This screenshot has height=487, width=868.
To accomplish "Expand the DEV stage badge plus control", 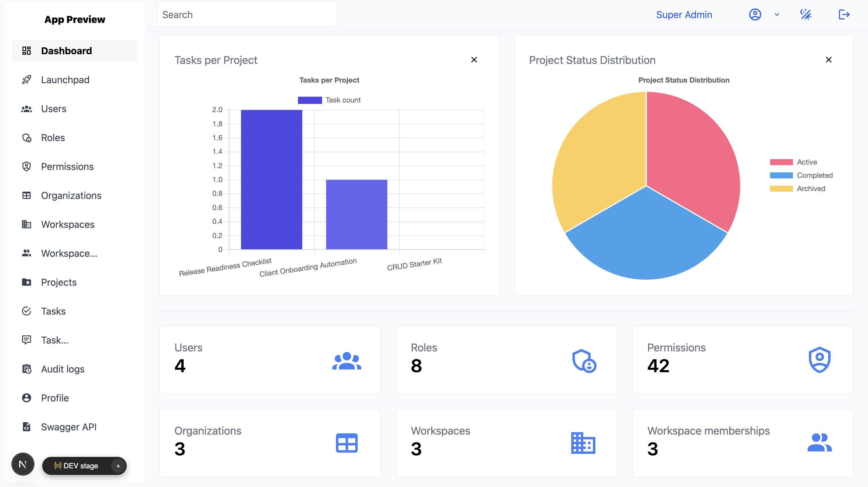I will (118, 466).
